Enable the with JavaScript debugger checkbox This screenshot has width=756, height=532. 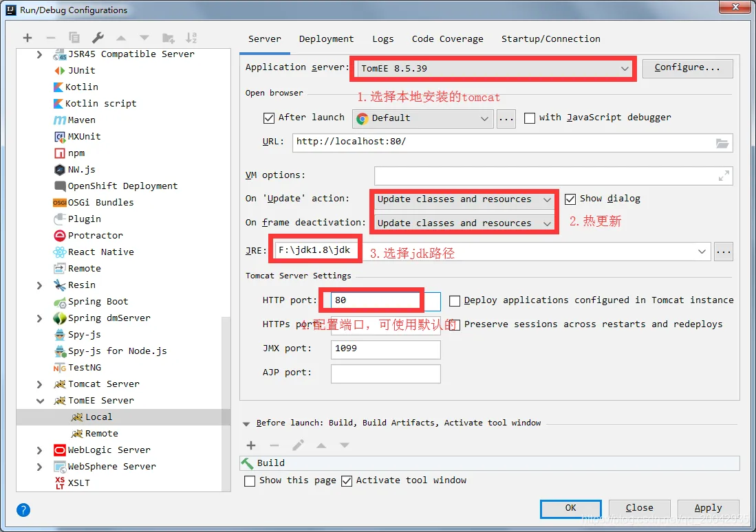[530, 118]
